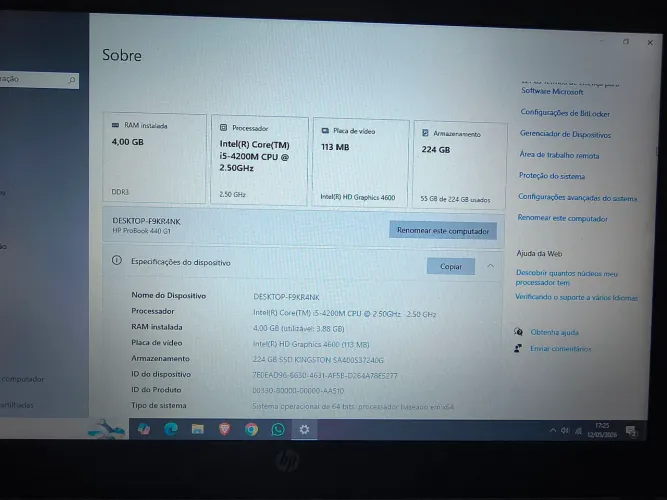Click the network tray icon
Image resolution: width=667 pixels, height=500 pixels.
coord(578,431)
